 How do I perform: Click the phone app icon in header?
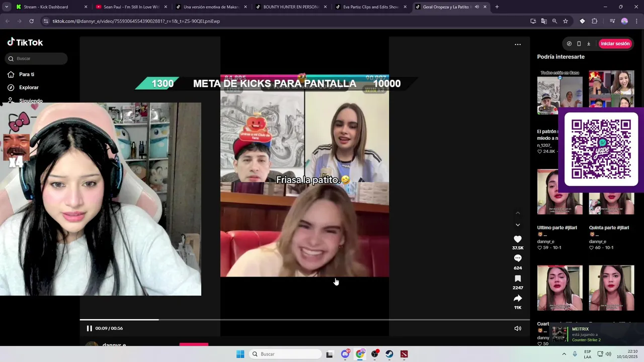579,44
